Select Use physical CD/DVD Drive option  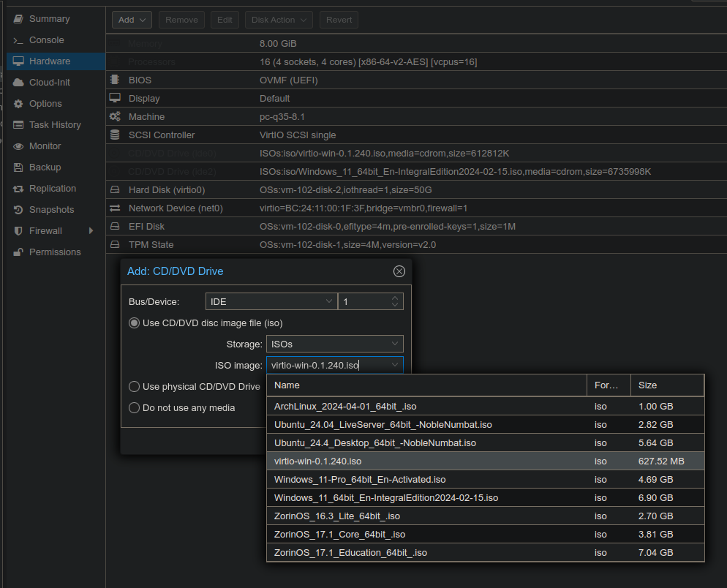tap(135, 387)
